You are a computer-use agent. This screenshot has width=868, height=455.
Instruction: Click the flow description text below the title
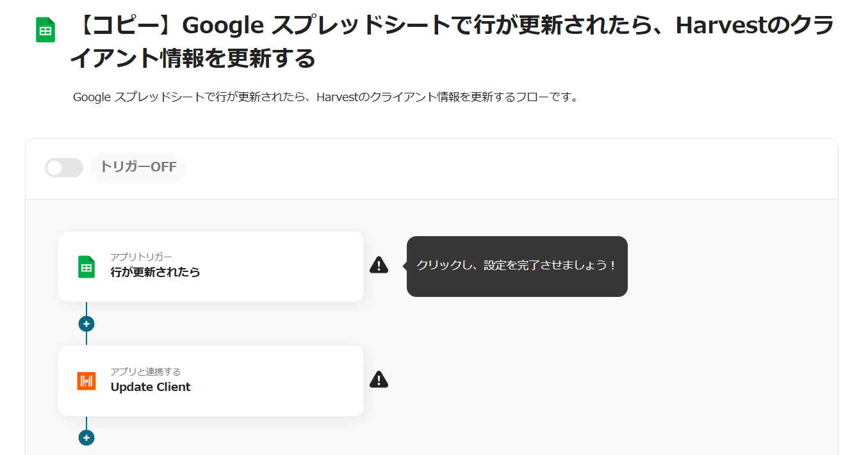[x=325, y=98]
